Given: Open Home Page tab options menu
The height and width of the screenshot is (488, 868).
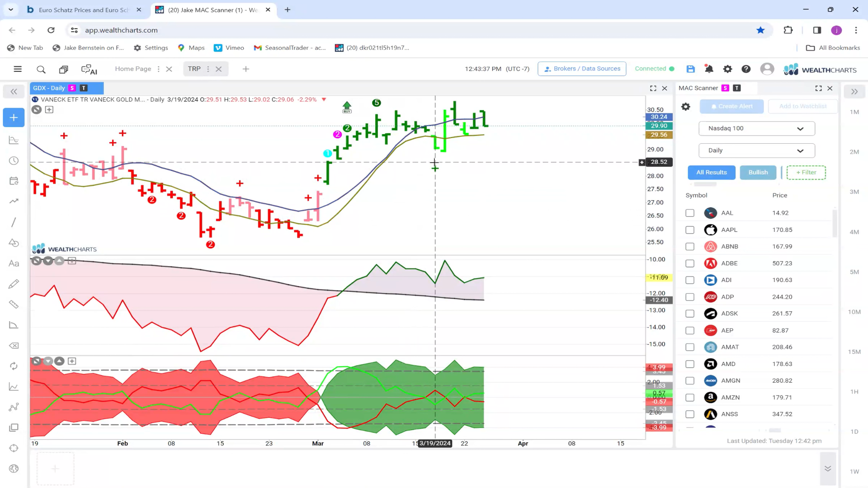Looking at the screenshot, I should tap(158, 69).
